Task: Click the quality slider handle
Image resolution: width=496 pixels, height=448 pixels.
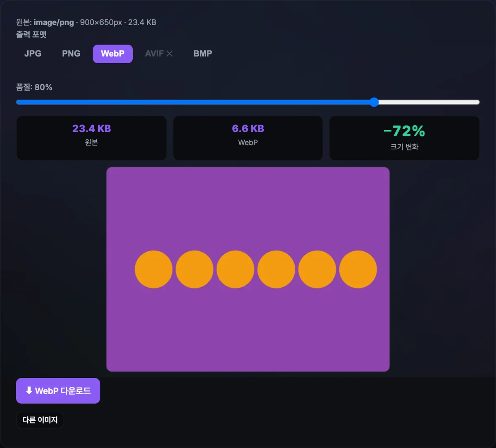Action: click(x=374, y=102)
